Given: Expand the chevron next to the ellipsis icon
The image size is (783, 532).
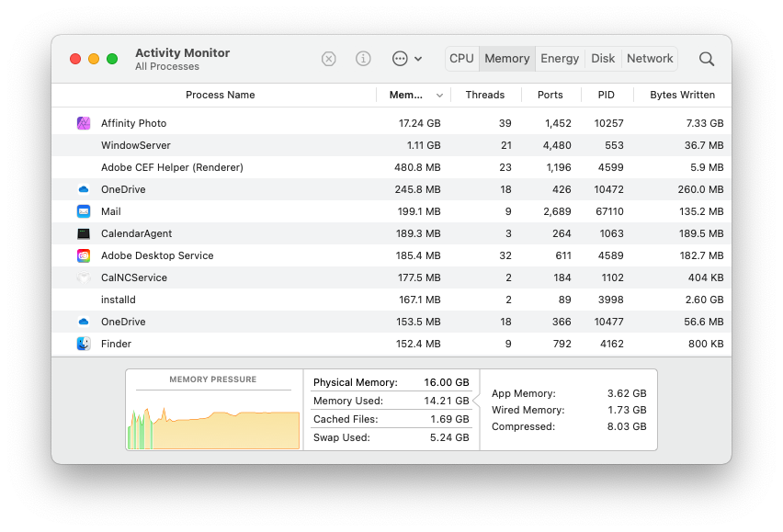Looking at the screenshot, I should point(418,59).
